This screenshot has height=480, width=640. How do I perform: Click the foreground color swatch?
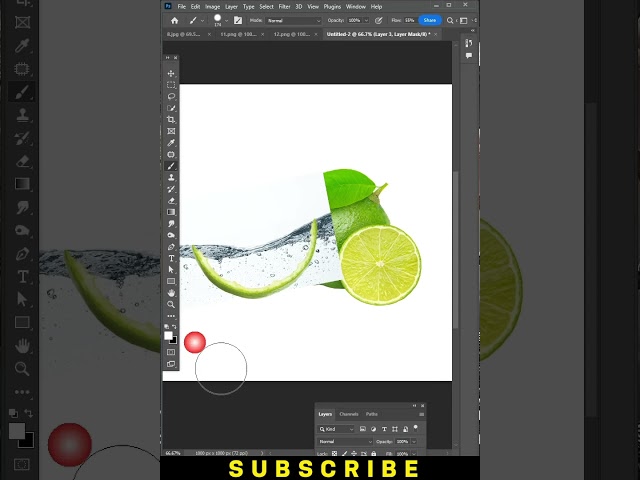point(168,336)
